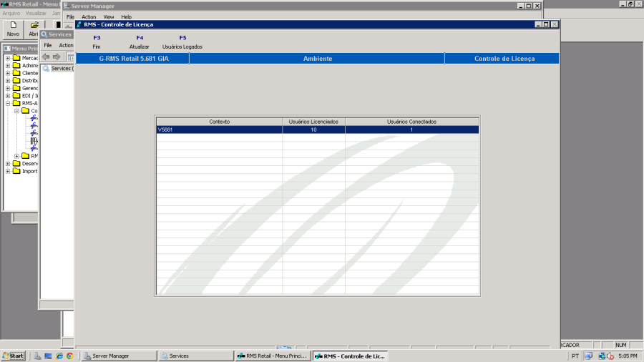
Task: Select the EDI folder icon
Action: [16, 96]
